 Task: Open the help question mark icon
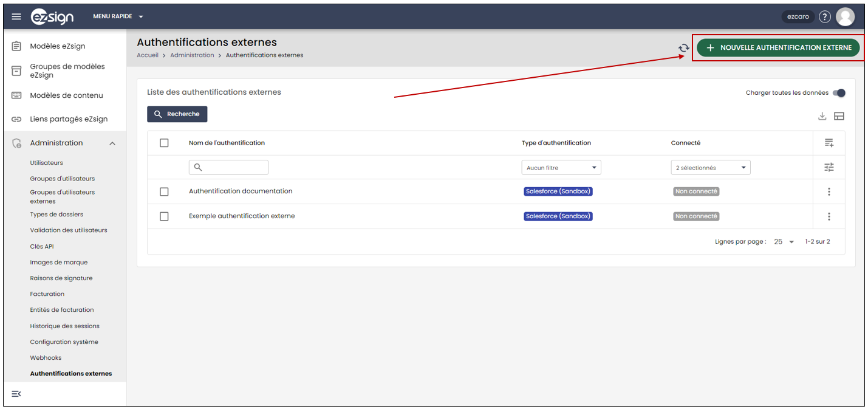click(824, 16)
